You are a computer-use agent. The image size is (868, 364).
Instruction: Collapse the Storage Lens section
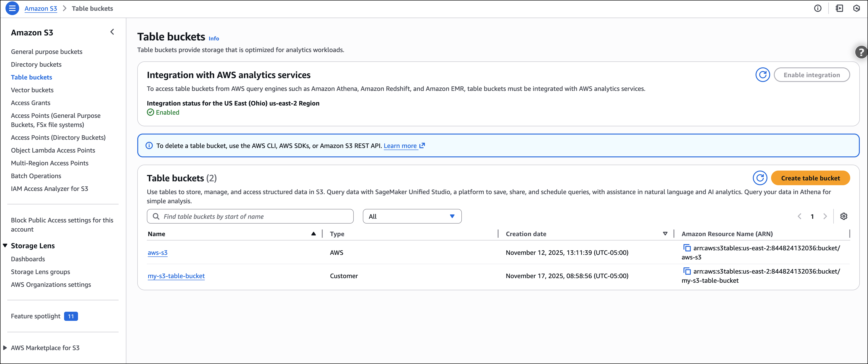5,245
